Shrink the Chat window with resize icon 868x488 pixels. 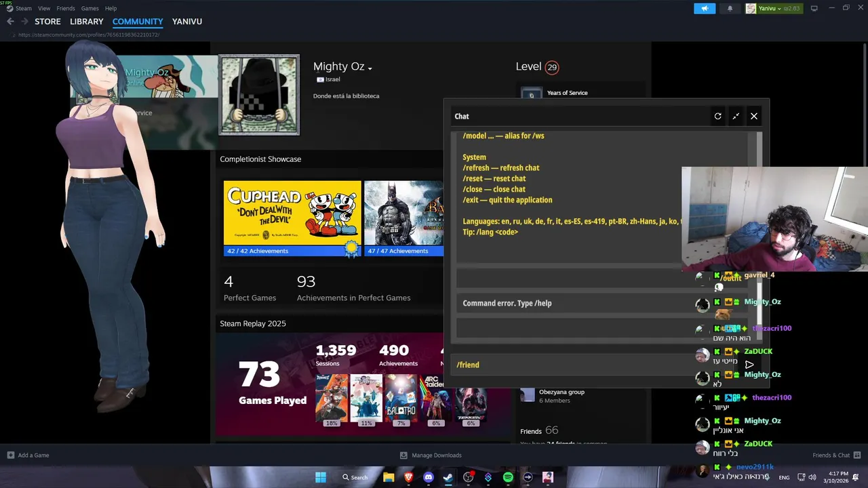pyautogui.click(x=736, y=117)
